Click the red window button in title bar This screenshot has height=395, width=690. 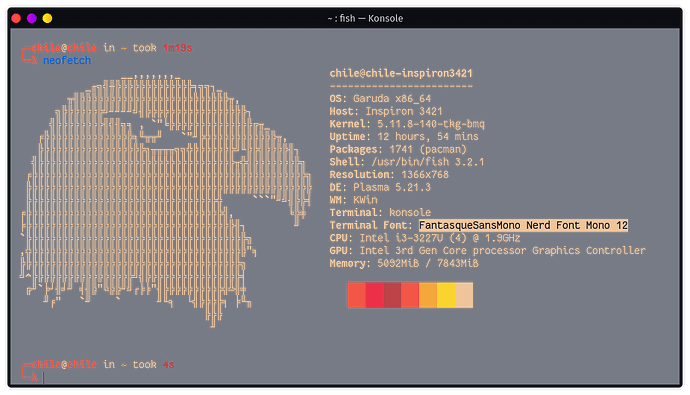[16, 18]
